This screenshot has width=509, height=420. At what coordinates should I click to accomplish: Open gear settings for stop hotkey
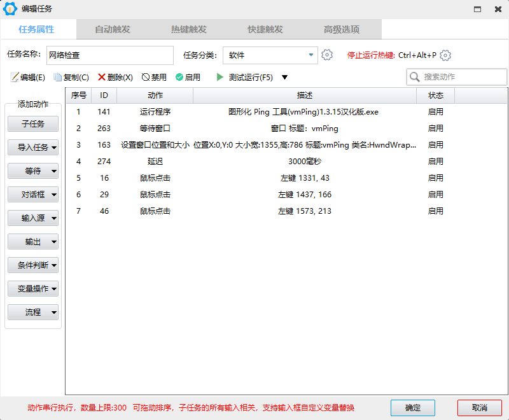point(445,55)
